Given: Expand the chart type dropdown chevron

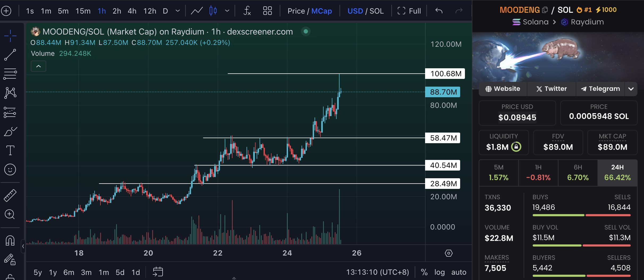Looking at the screenshot, I should [x=227, y=11].
